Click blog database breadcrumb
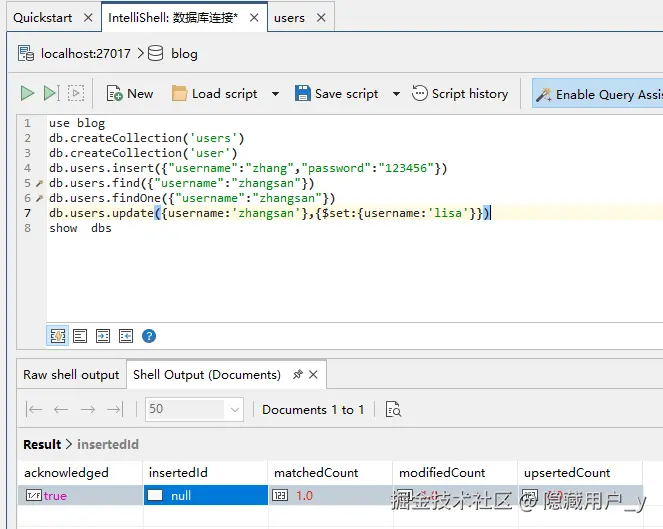663x529 pixels. (184, 54)
